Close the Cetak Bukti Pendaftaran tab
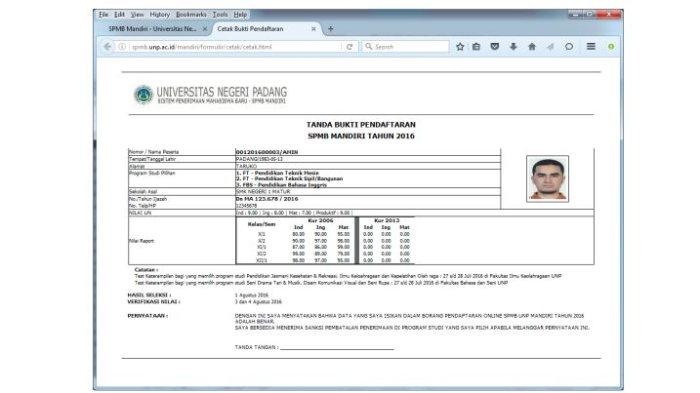This screenshot has width=700, height=393. coord(313,29)
